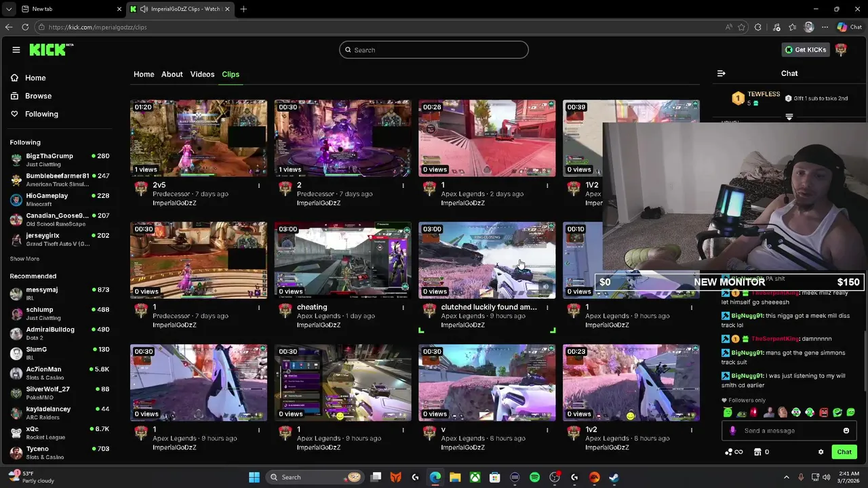868x488 pixels.
Task: Open taskbar clock 2:41 AM
Action: [x=849, y=477]
